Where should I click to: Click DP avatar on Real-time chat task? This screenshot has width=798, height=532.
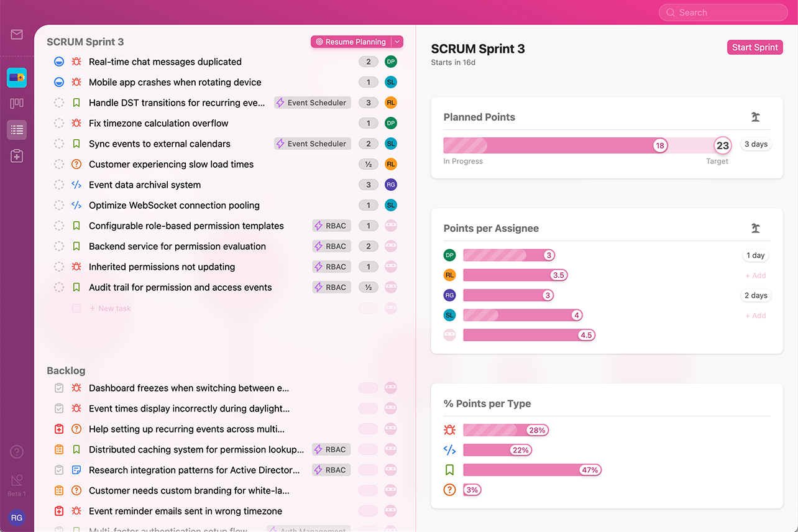point(391,62)
